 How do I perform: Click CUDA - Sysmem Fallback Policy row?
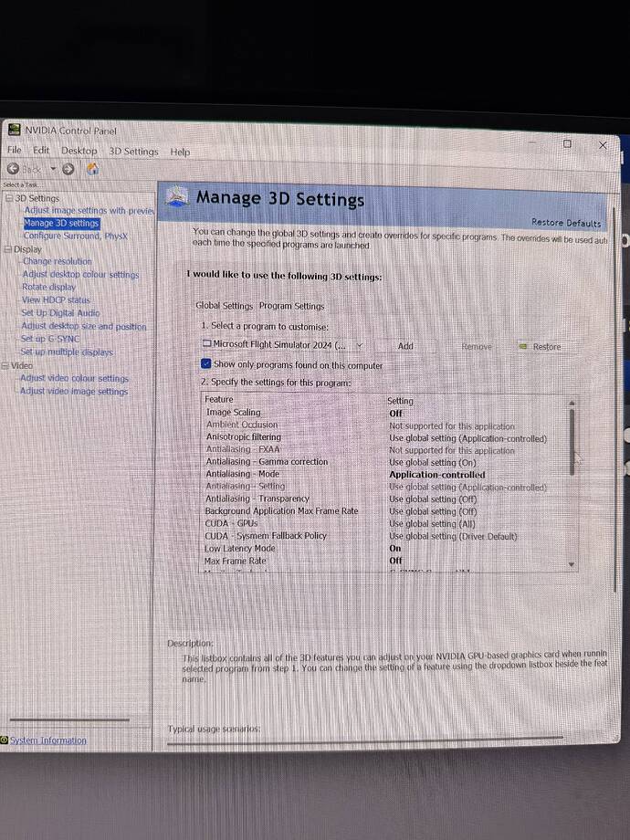pyautogui.click(x=387, y=536)
